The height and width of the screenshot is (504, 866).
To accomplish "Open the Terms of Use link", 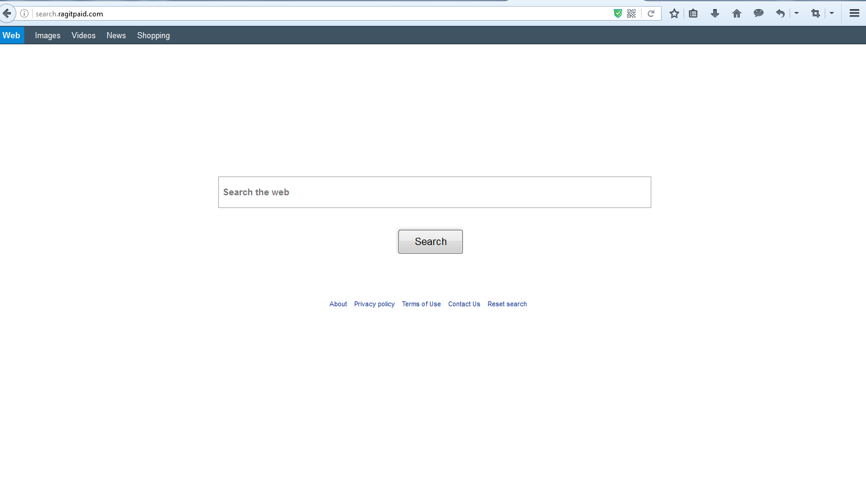I will (421, 304).
